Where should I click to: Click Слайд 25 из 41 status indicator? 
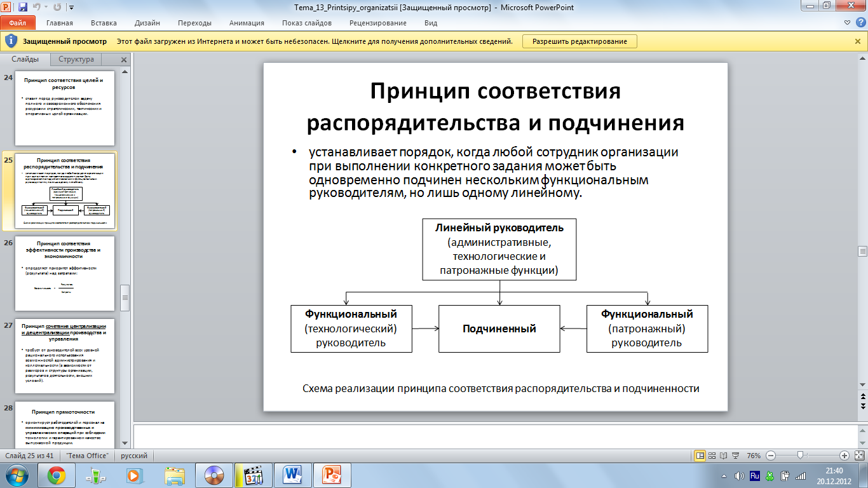(31, 456)
